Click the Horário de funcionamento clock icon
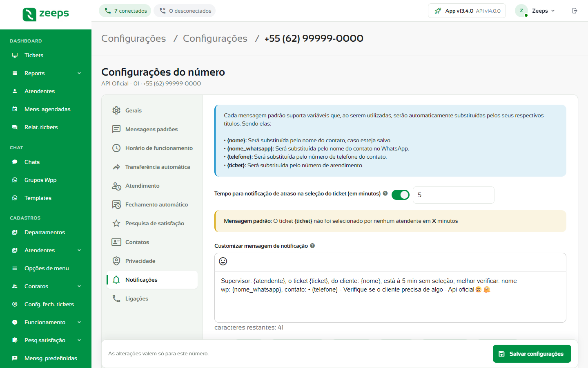This screenshot has width=588, height=368. pos(116,148)
